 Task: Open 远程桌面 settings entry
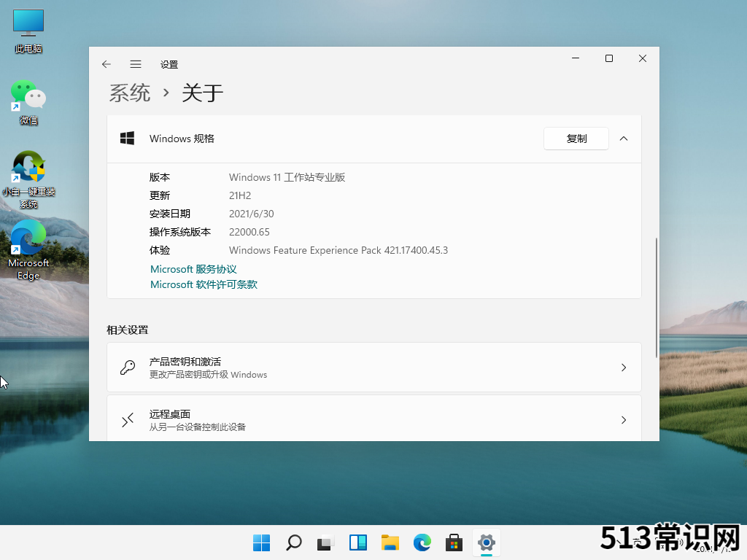point(373,420)
